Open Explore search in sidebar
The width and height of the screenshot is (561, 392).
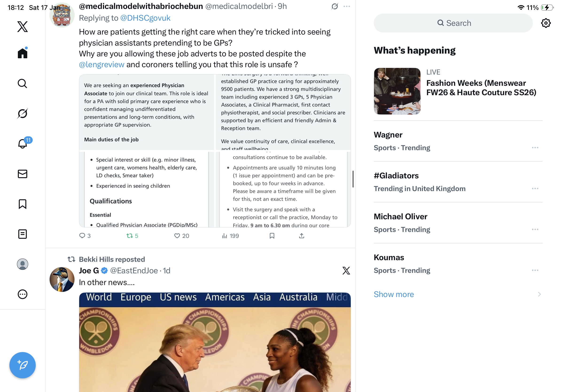23,83
